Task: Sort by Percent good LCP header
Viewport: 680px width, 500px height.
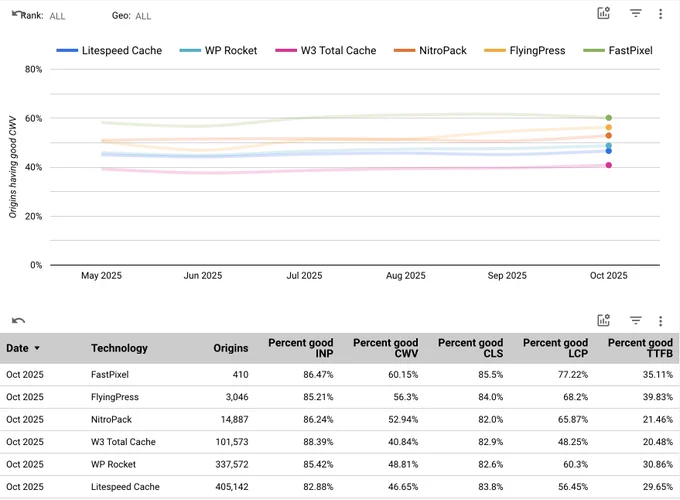Action: 556,348
